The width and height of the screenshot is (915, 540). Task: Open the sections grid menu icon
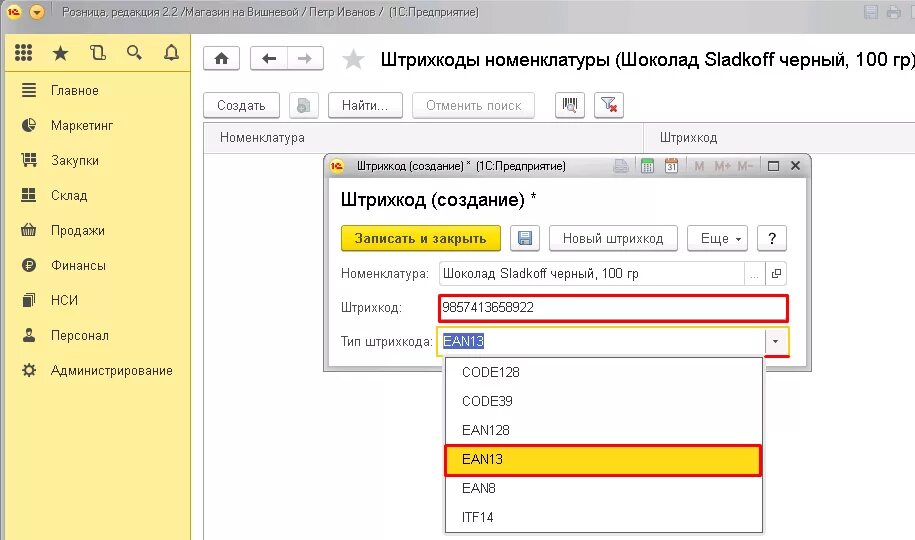coord(23,53)
